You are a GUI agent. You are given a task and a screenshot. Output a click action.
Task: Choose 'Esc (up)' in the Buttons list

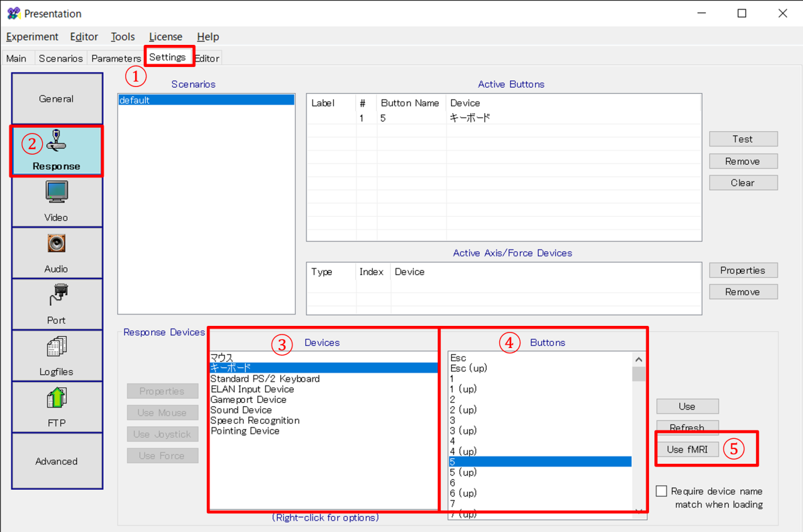coord(468,368)
